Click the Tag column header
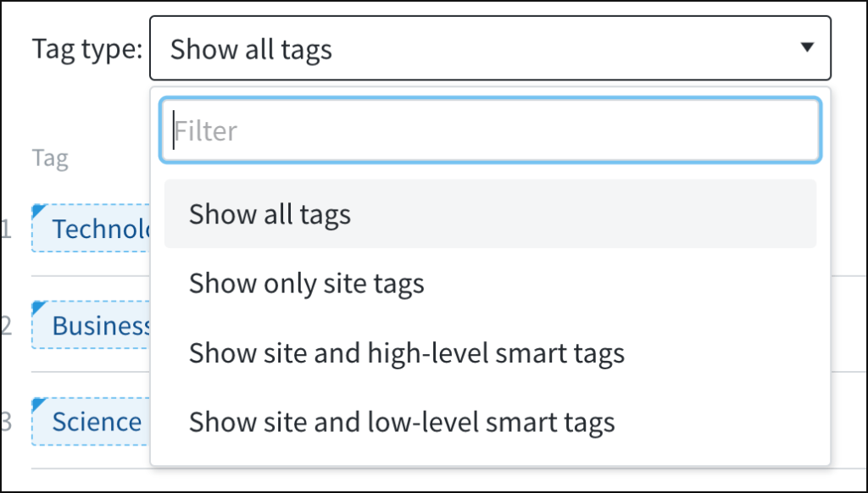The width and height of the screenshot is (868, 493). point(50,158)
